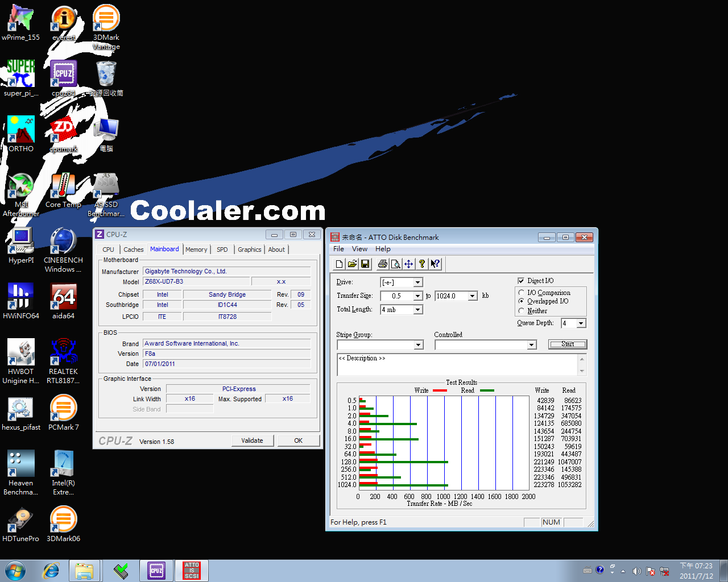Click the Print icon in ATTO toolbar
728x582 pixels.
(x=383, y=264)
